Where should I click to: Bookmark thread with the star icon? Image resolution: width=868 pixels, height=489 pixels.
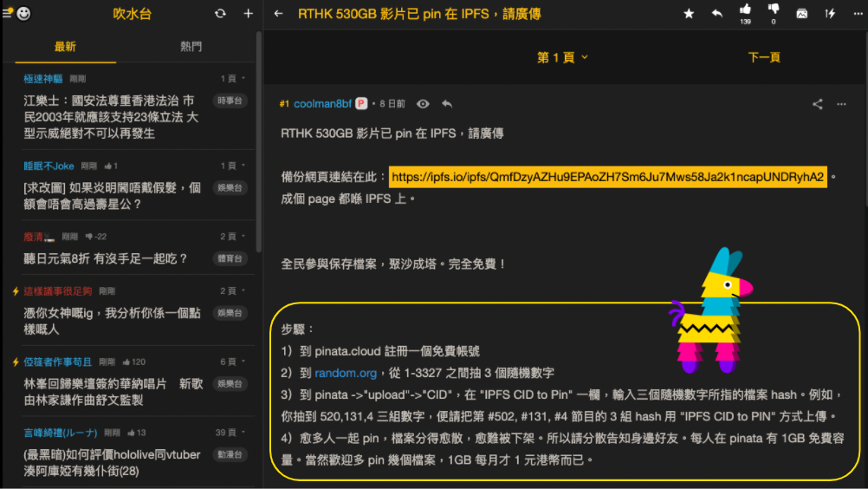689,13
